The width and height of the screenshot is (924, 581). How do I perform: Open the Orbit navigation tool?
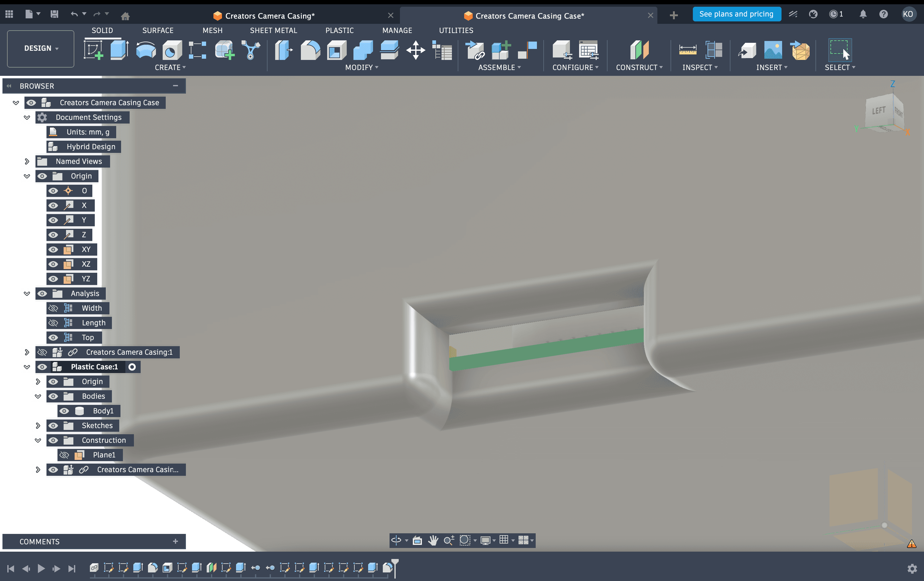point(396,540)
